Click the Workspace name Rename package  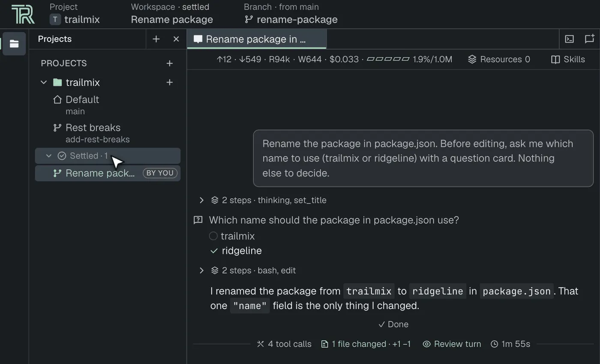point(172,19)
